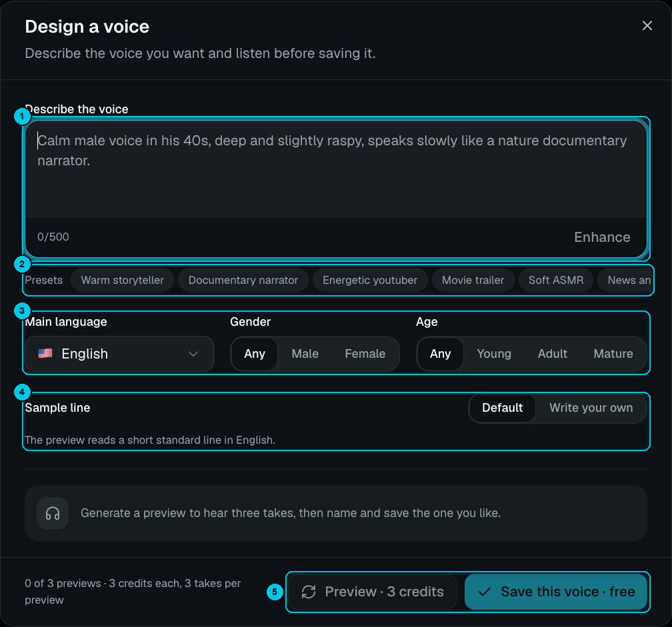Image resolution: width=672 pixels, height=627 pixels.
Task: Choose Adult age option
Action: coord(553,354)
